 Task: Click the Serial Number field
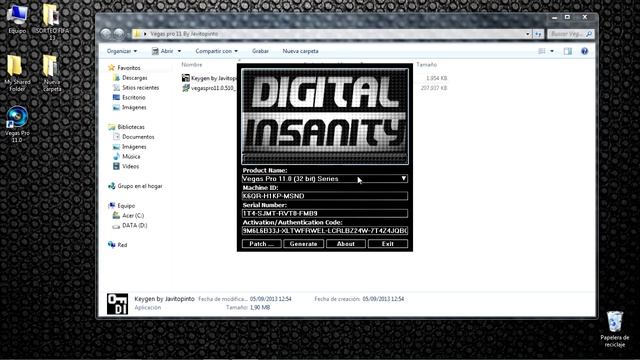pos(325,213)
